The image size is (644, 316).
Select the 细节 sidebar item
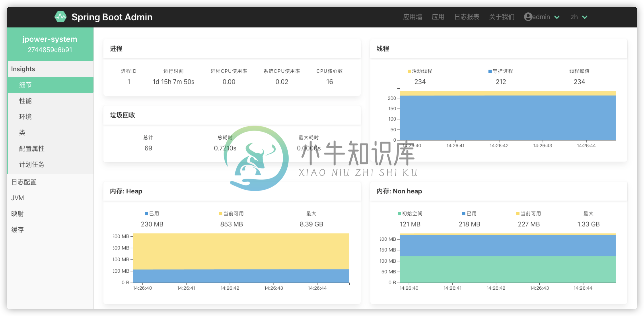(51, 85)
